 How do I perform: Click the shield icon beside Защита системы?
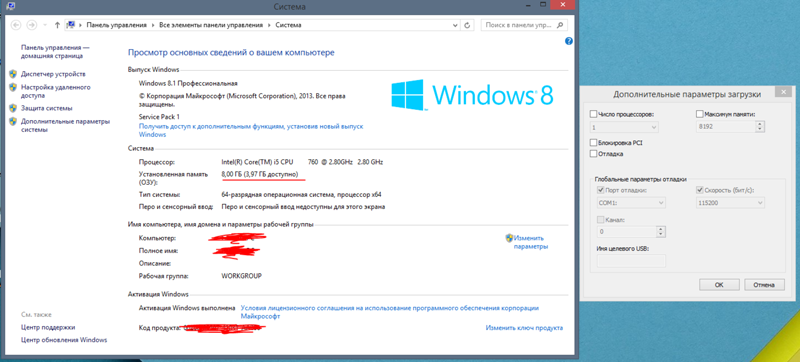pyautogui.click(x=13, y=108)
